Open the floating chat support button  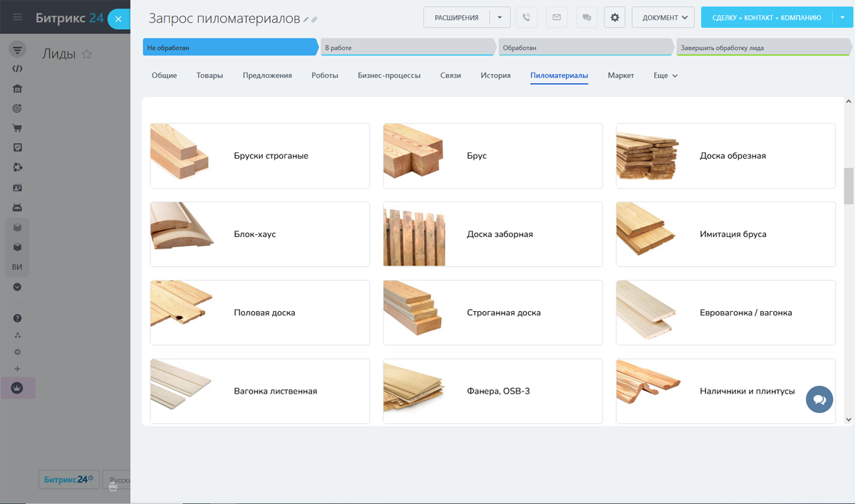pyautogui.click(x=819, y=399)
